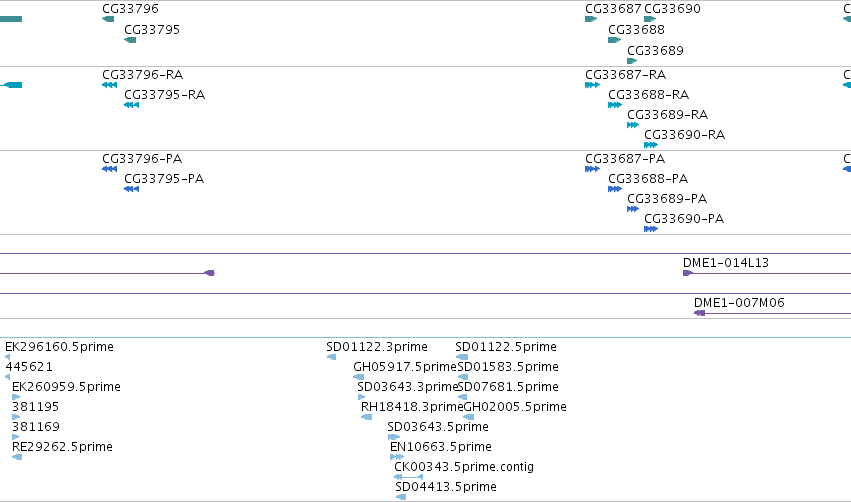Click the CG33688-PA protein glyph
The width and height of the screenshot is (851, 502).
click(615, 189)
